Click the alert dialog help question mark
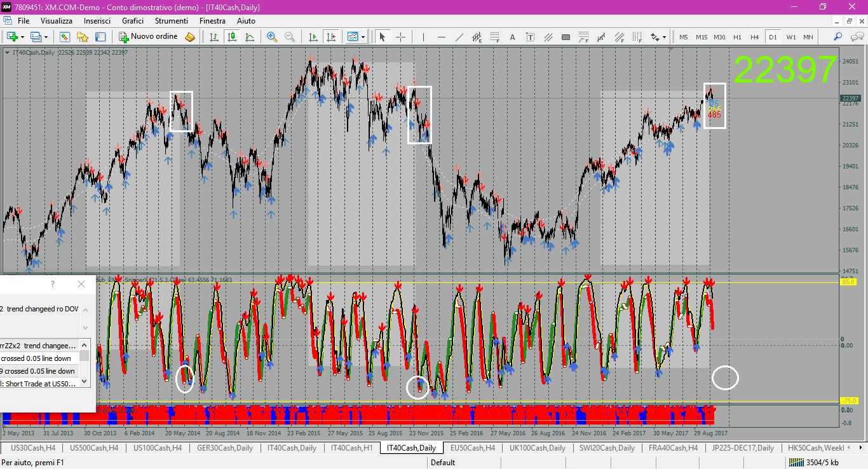This screenshot has height=469, width=868. (53, 284)
